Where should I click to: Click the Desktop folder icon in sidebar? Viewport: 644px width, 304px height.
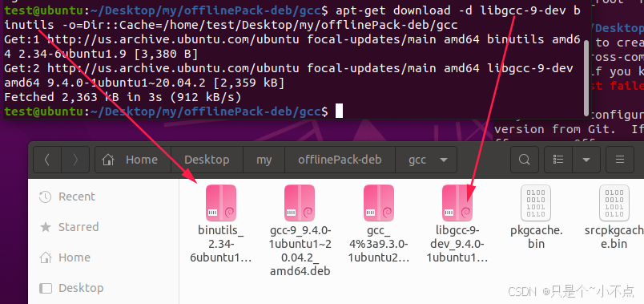coord(45,288)
